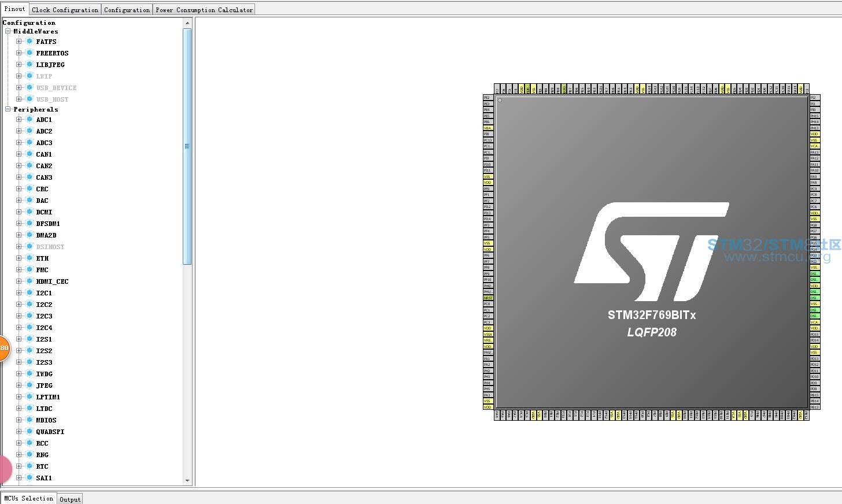Click the LTDC peripheral icon
The height and width of the screenshot is (504, 842).
pyautogui.click(x=29, y=409)
